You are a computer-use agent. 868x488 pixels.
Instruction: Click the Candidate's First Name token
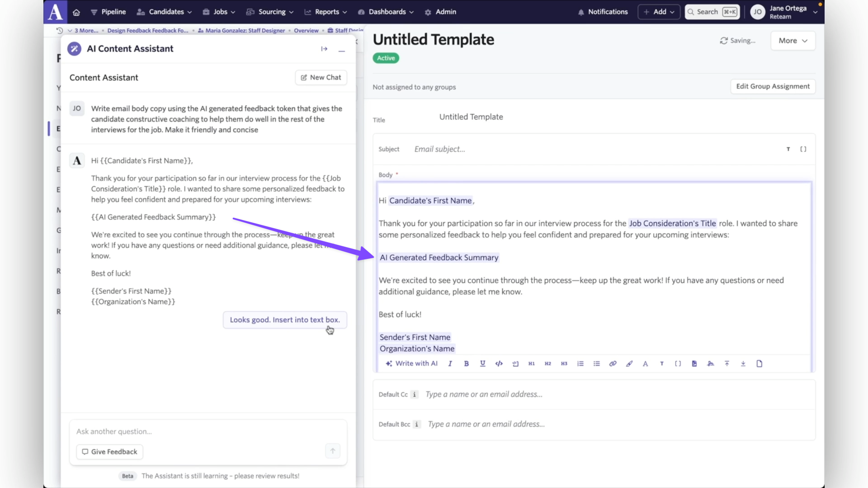430,201
